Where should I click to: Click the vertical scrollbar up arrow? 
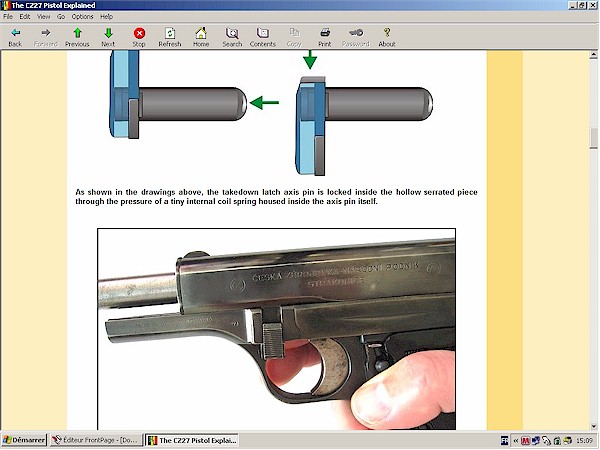point(593,55)
